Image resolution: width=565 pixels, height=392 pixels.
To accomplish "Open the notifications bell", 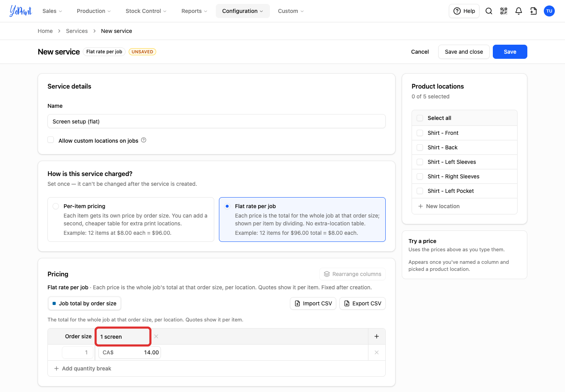I will [519, 11].
